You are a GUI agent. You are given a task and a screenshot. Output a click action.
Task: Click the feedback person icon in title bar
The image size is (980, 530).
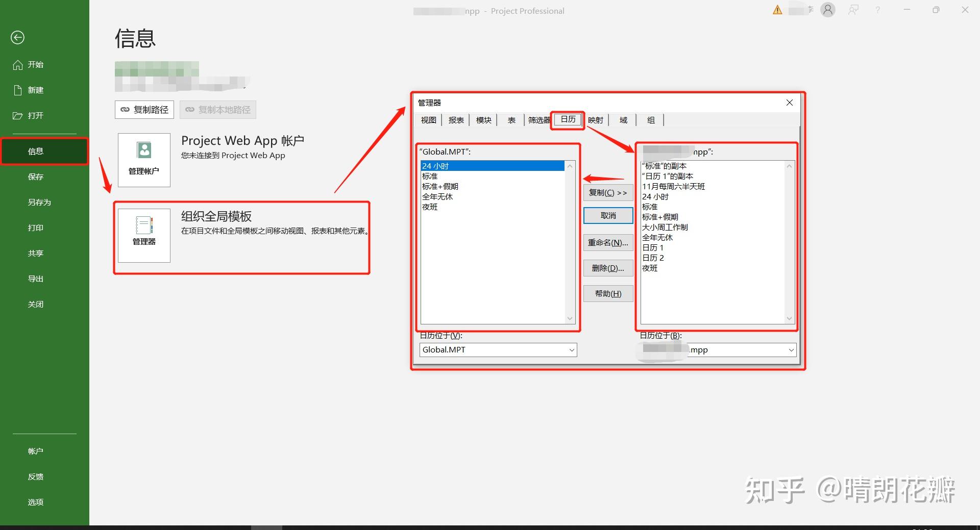pyautogui.click(x=853, y=10)
